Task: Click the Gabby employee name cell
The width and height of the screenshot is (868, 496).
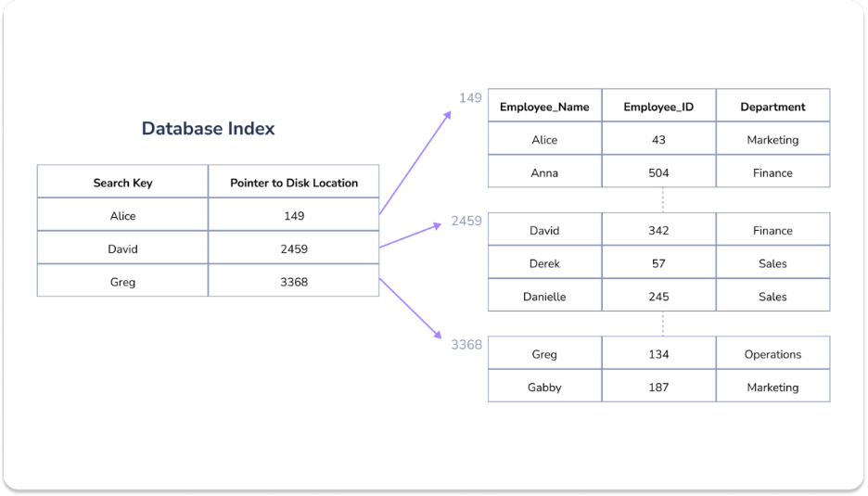Action: click(544, 388)
